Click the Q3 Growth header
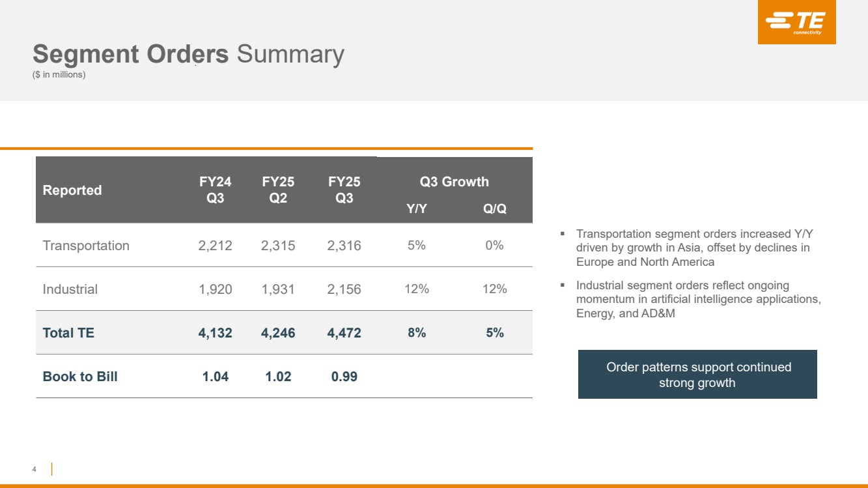This screenshot has width=868, height=488. (455, 182)
